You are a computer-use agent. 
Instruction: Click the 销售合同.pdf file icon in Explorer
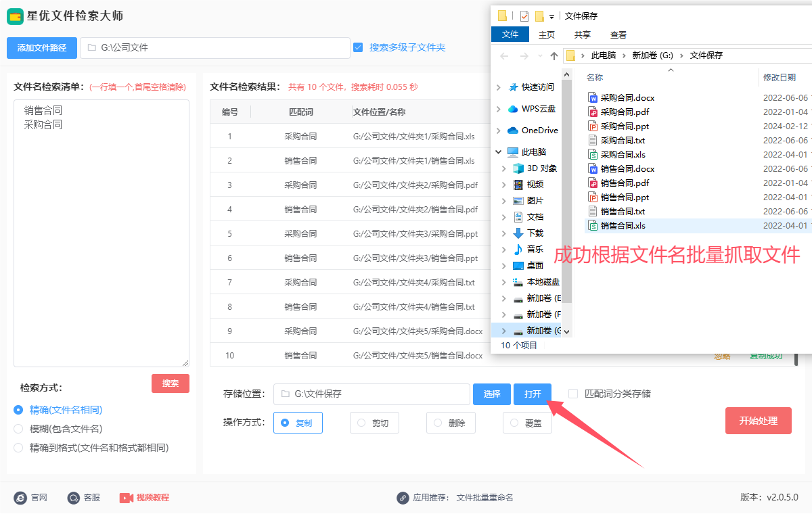[593, 183]
